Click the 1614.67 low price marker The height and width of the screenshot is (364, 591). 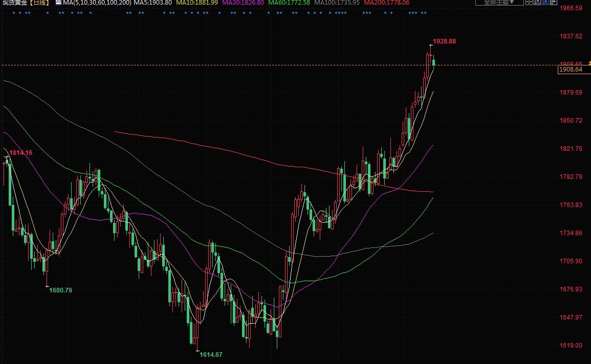coord(211,354)
